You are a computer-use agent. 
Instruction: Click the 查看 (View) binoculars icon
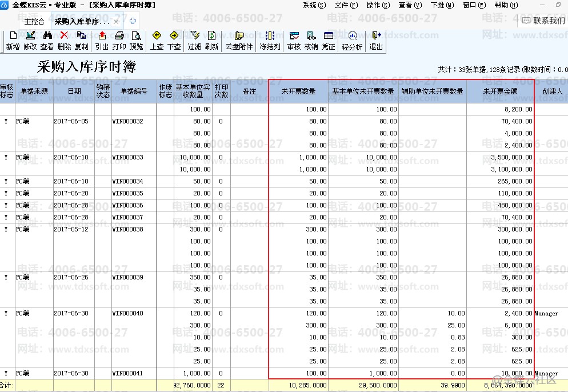[x=47, y=35]
